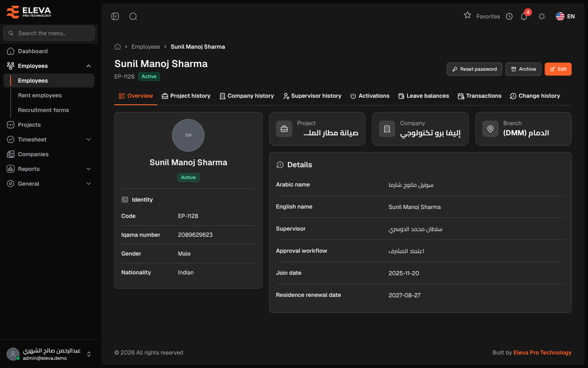This screenshot has width=588, height=368.
Task: Open Rent employees submenu item
Action: coord(40,95)
